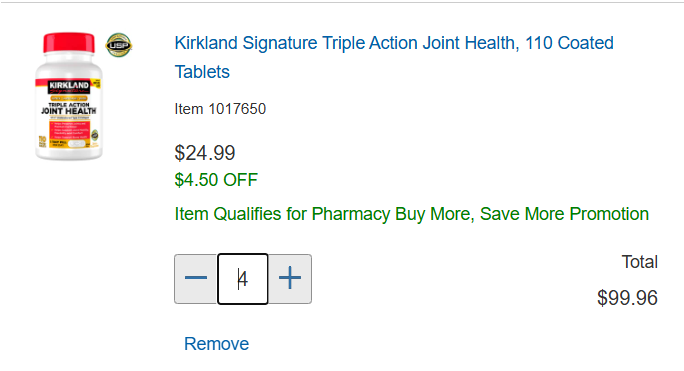Click the green $4.50 OFF discount
The width and height of the screenshot is (684, 371).
tap(216, 180)
